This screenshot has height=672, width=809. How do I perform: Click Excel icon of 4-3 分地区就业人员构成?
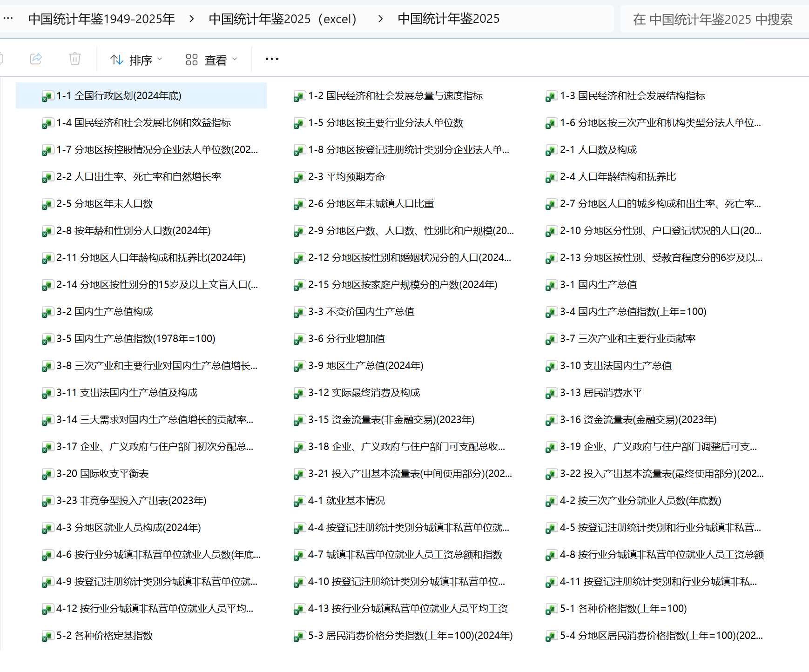point(47,528)
